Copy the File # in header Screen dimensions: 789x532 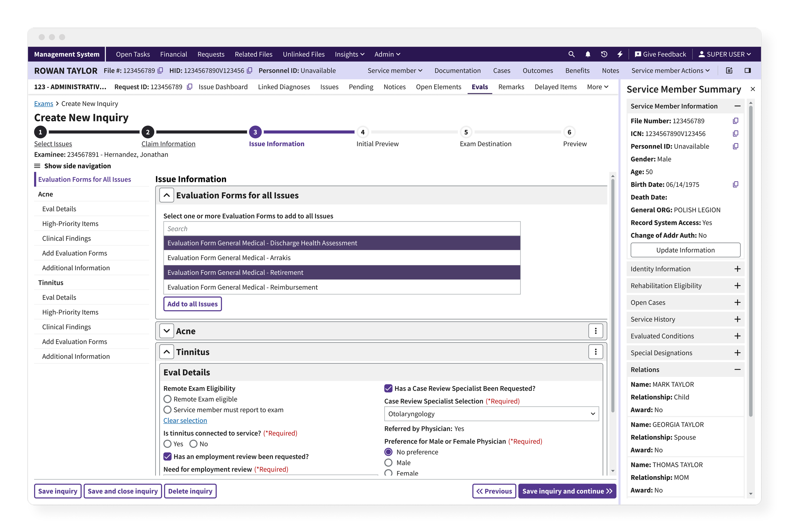(161, 71)
